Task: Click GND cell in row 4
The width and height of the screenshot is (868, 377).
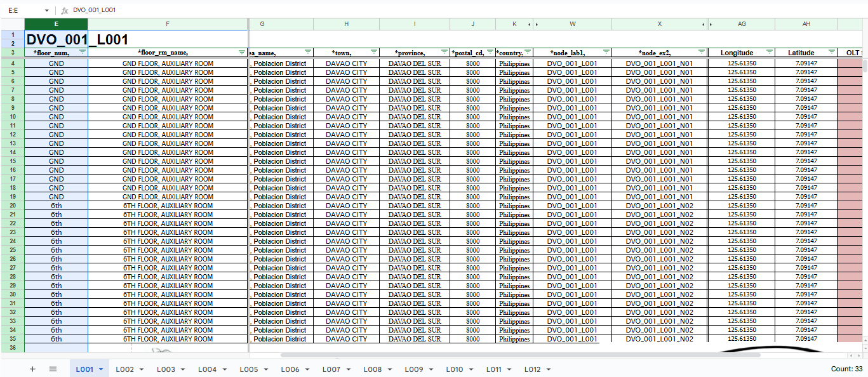Action: coord(56,63)
